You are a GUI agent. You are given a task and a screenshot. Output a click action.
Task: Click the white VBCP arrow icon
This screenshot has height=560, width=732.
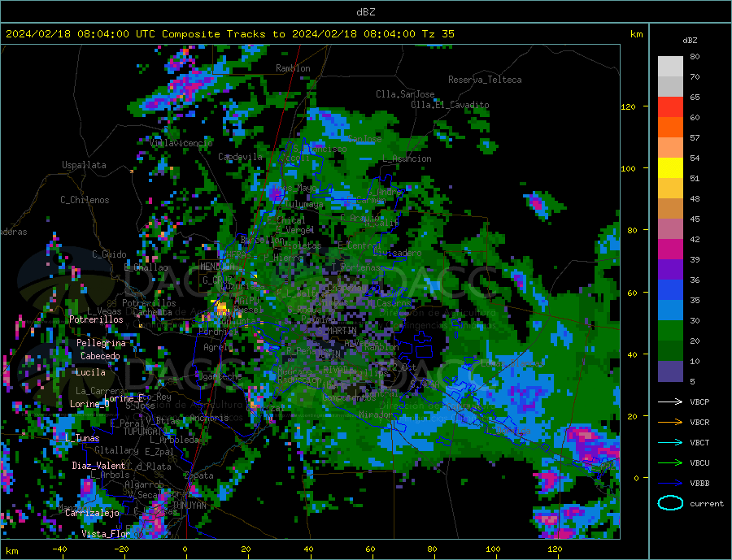tap(670, 402)
